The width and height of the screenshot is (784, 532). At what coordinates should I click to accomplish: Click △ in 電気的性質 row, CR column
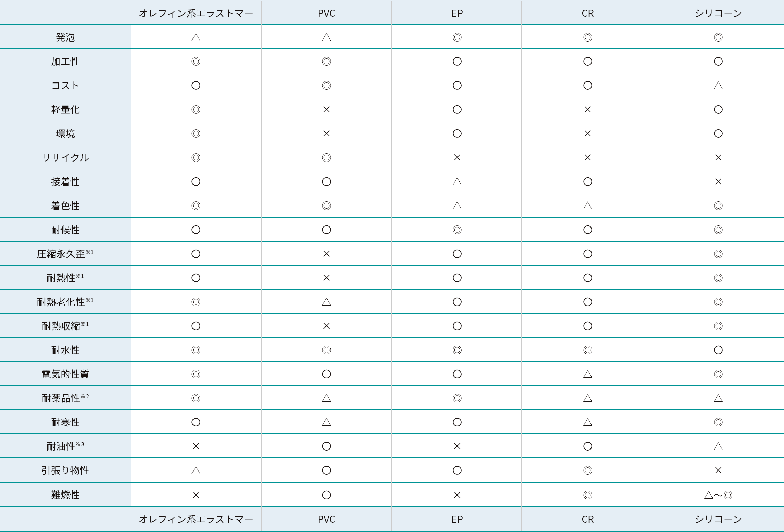pos(588,374)
